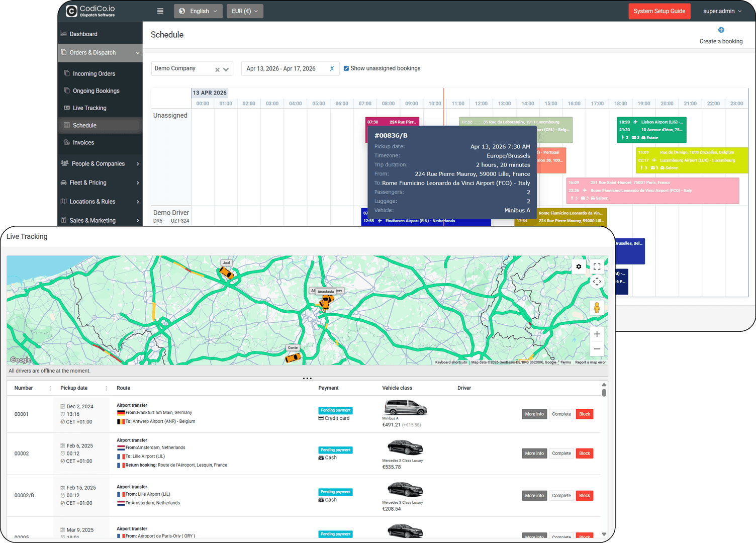Expand Fleet & Pricing submenu
The width and height of the screenshot is (756, 543).
[138, 183]
